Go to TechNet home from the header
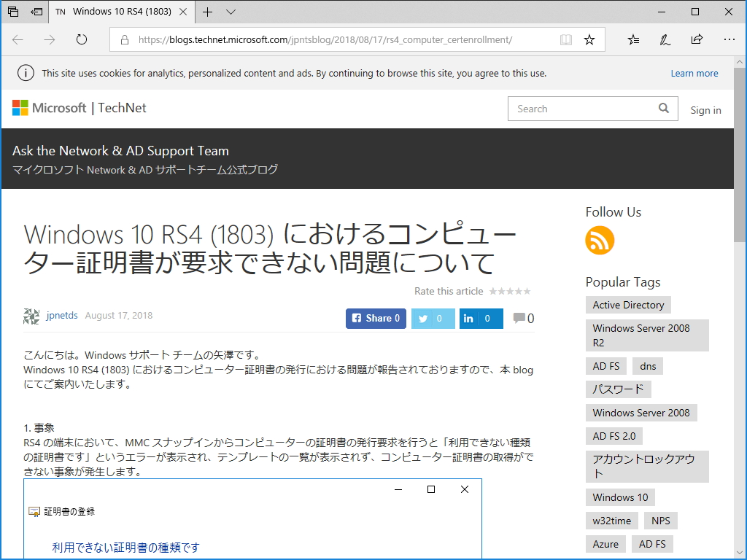 122,108
